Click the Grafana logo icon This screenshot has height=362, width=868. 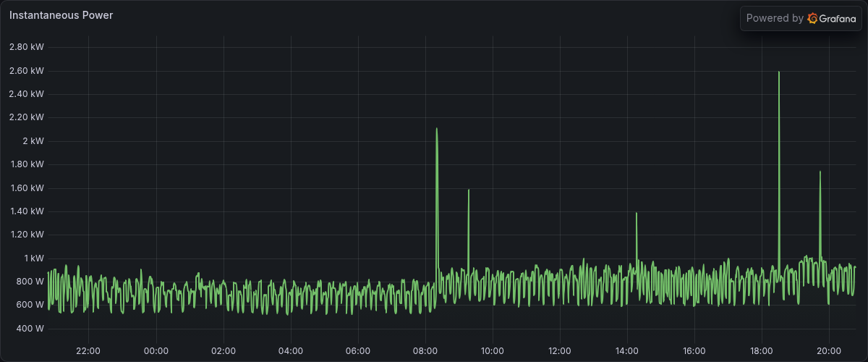[812, 18]
